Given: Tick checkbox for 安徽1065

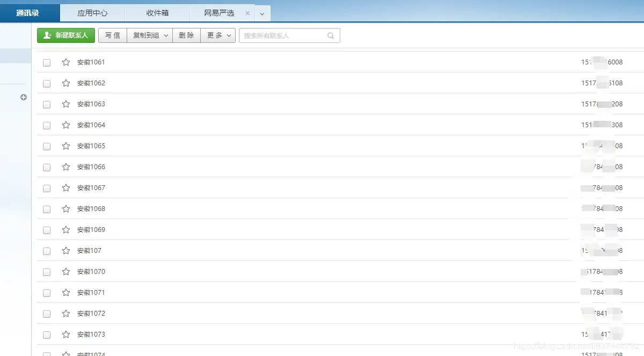Looking at the screenshot, I should coord(47,147).
